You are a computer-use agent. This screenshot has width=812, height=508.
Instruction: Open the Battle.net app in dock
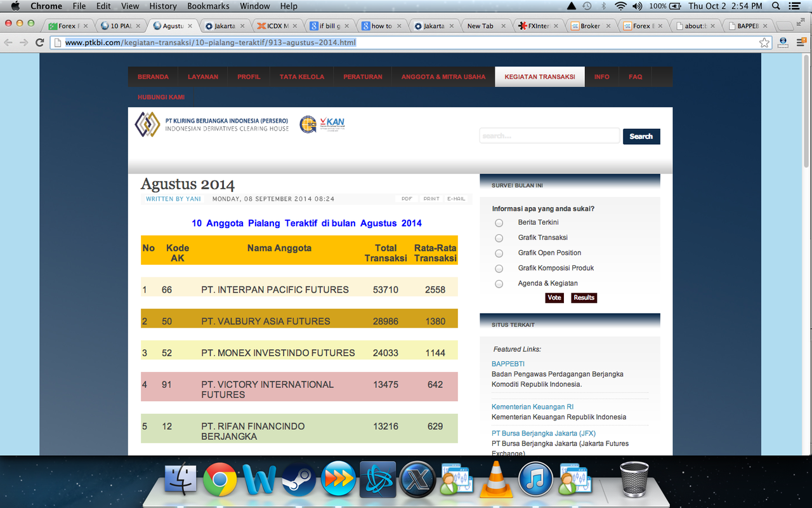click(x=378, y=479)
